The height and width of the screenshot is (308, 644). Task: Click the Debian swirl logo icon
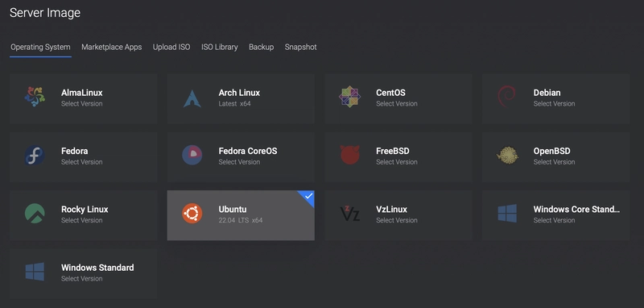(x=506, y=96)
